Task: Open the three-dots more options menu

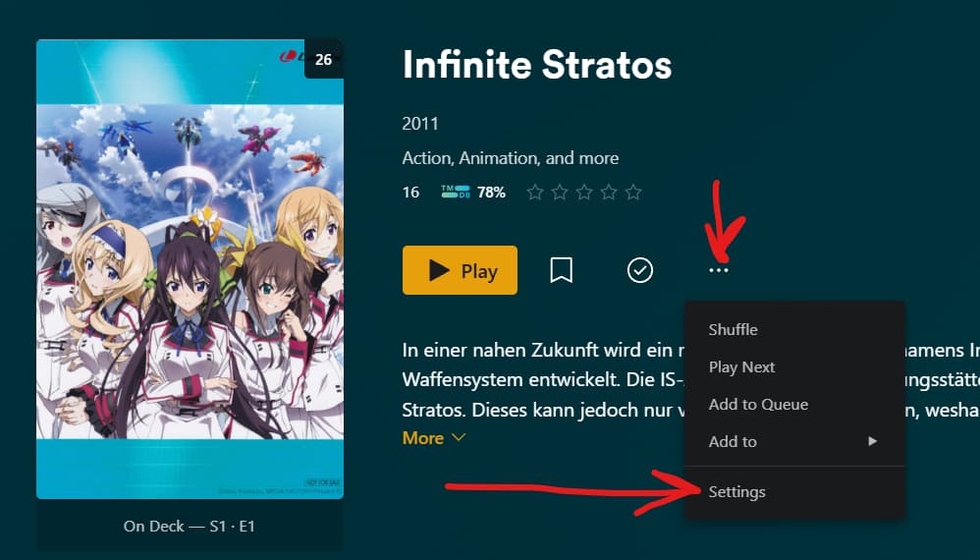Action: [x=719, y=270]
